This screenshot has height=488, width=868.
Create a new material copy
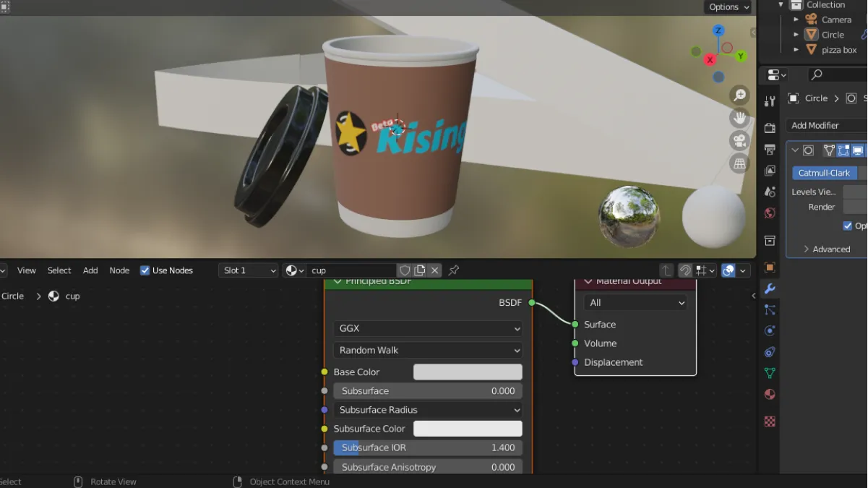tap(420, 270)
